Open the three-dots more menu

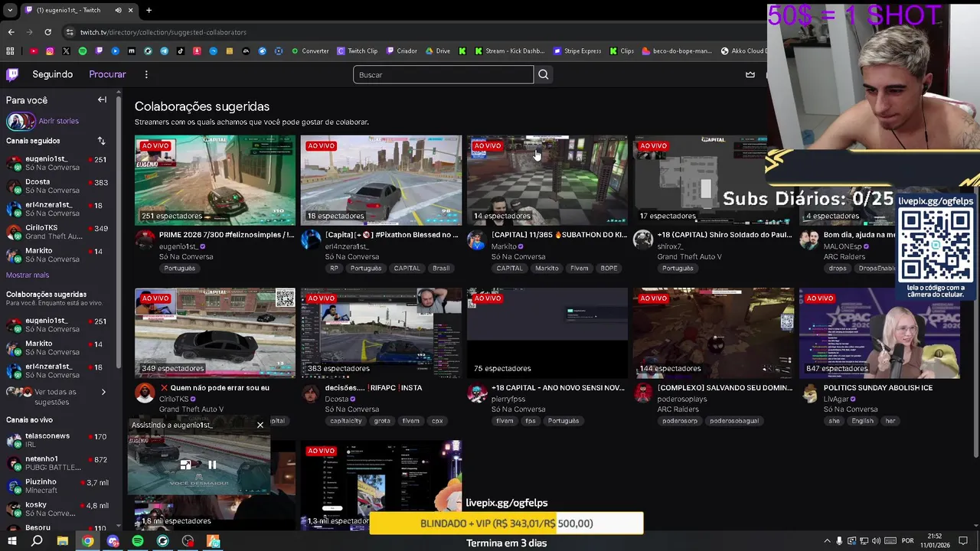coord(146,74)
